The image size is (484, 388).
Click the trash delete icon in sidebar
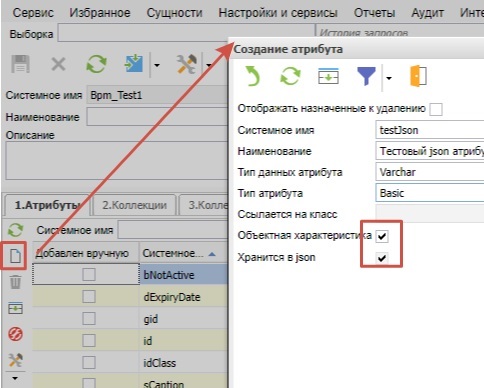tap(15, 282)
